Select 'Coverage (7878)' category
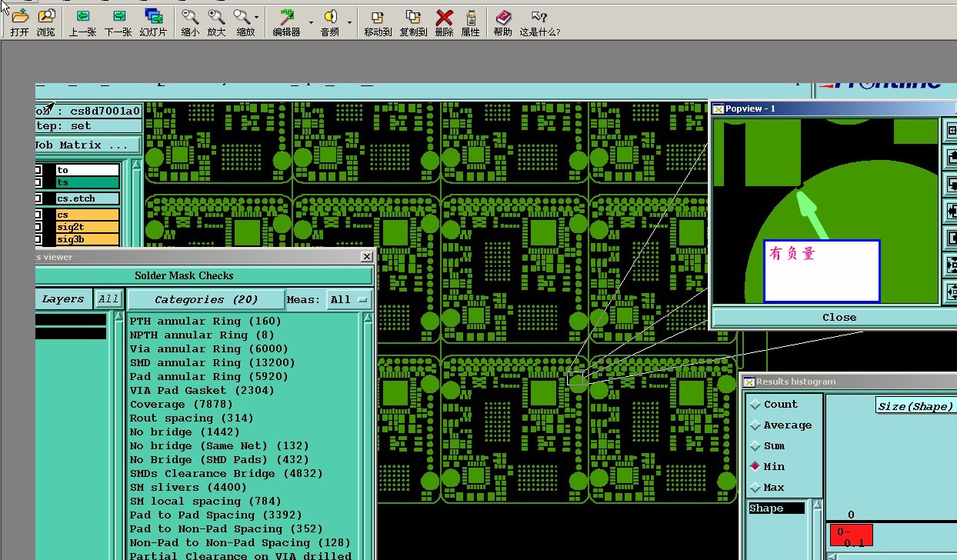This screenshot has height=560, width=957. [x=181, y=404]
